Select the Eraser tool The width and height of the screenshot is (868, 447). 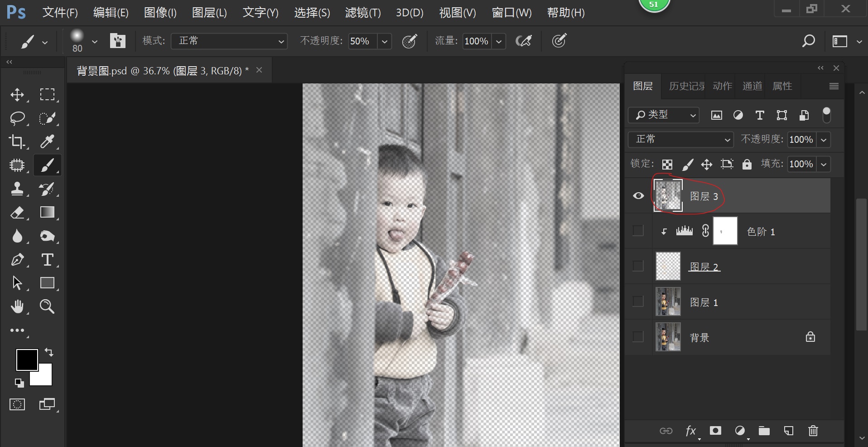point(17,213)
